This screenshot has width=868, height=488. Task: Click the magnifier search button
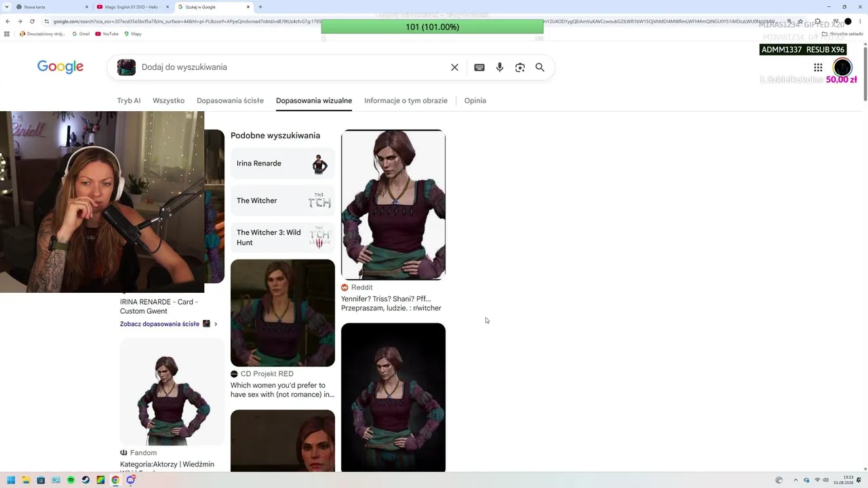click(x=540, y=67)
